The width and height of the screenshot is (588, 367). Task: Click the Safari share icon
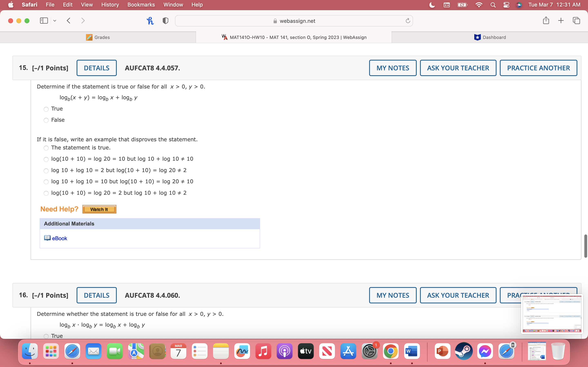[546, 20]
